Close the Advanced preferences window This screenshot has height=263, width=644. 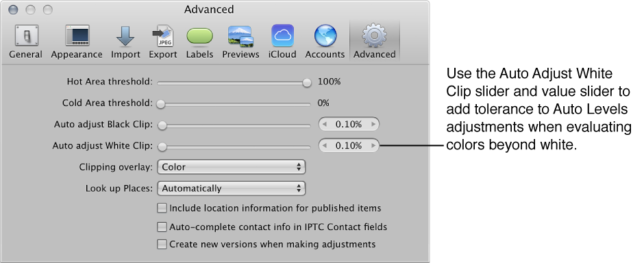tap(14, 10)
